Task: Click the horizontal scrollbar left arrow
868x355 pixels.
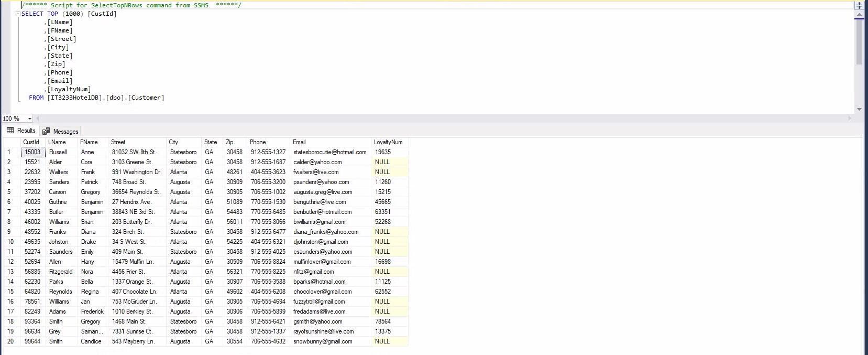Action: point(38,119)
